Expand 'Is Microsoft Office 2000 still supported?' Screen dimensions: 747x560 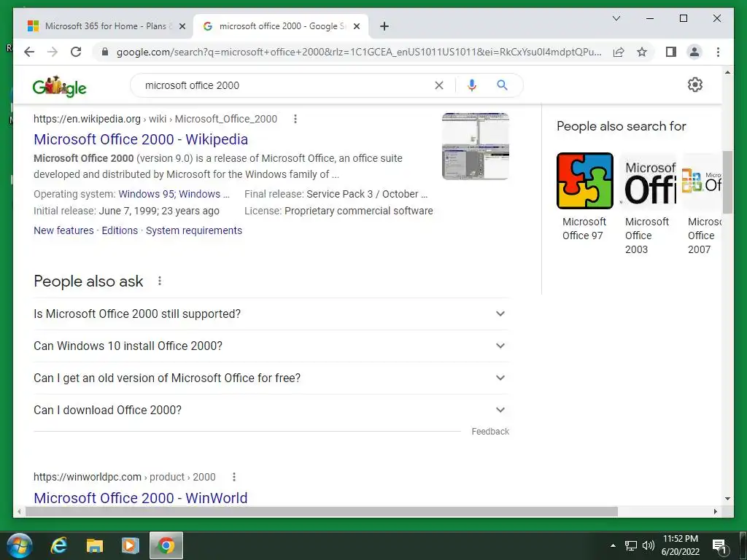click(x=271, y=314)
